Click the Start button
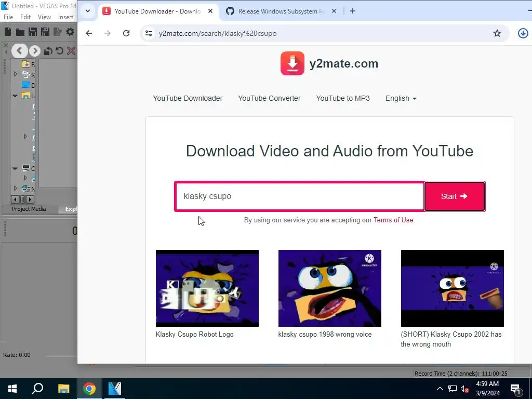Viewport: 532px width, 399px height. tap(454, 196)
